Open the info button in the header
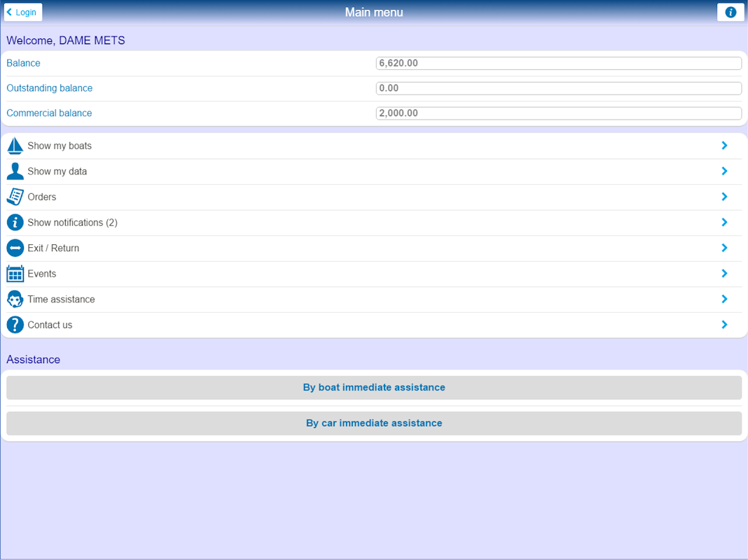748x560 pixels. tap(730, 13)
